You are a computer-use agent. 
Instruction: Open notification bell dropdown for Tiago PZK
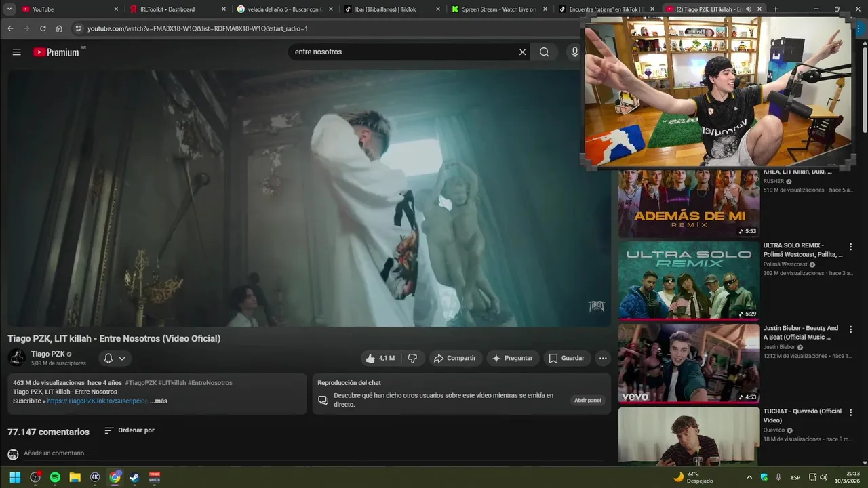[115, 358]
